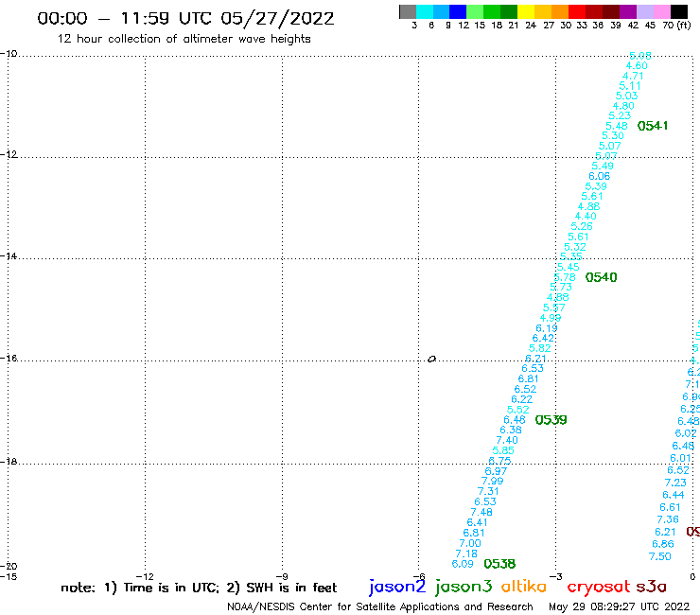Select the 7.99 wave reading
Image resolution: width=700 pixels, height=615 pixels.
(492, 481)
